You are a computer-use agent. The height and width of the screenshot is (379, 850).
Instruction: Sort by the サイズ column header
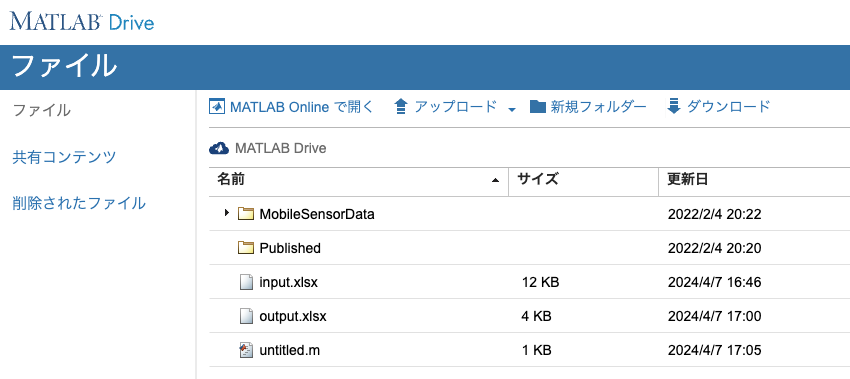coord(538,179)
